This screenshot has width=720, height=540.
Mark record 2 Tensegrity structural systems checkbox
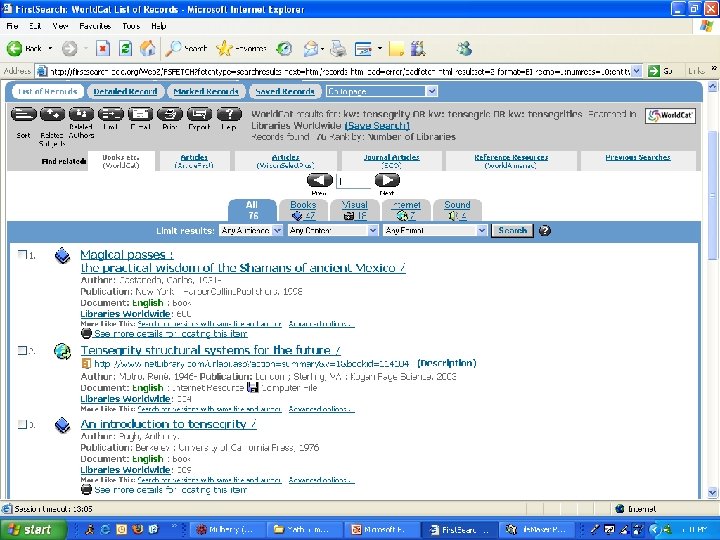click(x=22, y=350)
